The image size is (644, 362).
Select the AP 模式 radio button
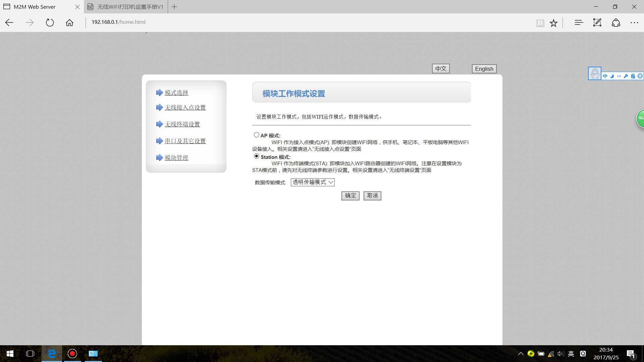coord(257,135)
